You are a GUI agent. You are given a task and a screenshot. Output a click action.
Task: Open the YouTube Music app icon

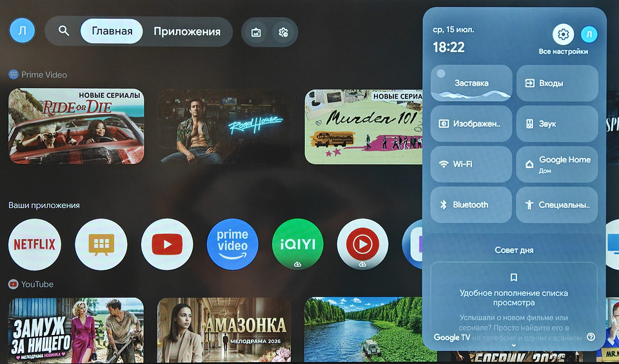click(362, 245)
